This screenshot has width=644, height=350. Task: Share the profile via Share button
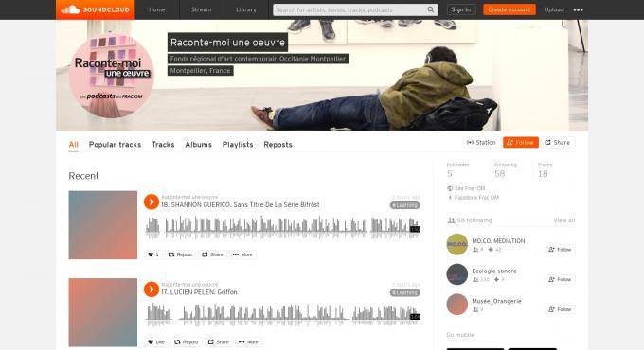coord(558,143)
